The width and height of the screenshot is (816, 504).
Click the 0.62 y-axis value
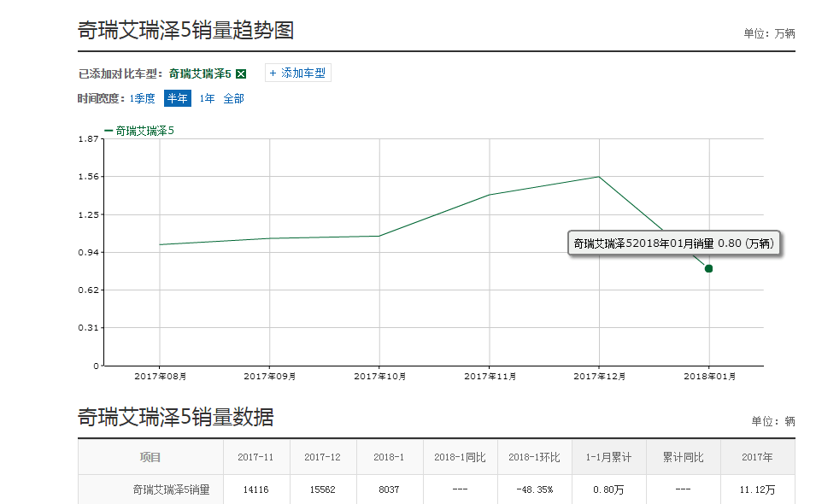[x=88, y=290]
